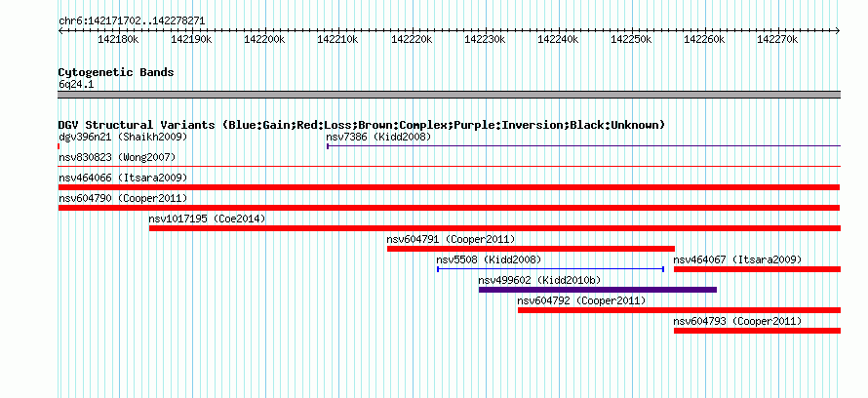Select the red bar of nsv1017195

[494, 228]
